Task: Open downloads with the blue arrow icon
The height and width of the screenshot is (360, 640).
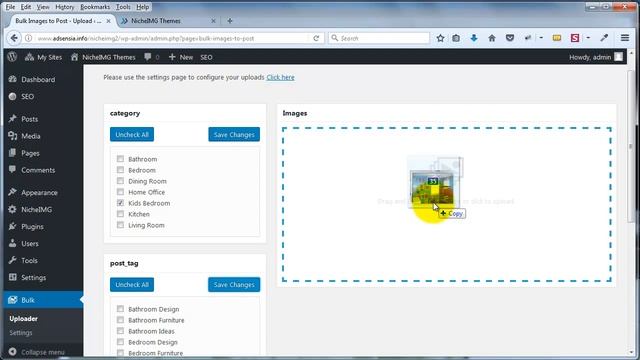Action: 474,38
